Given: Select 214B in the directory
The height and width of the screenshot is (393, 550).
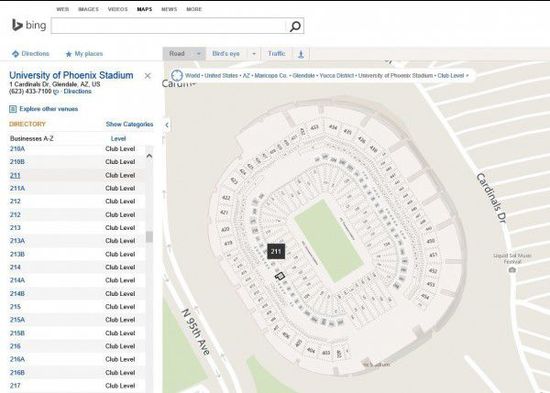Looking at the screenshot, I should [x=17, y=294].
